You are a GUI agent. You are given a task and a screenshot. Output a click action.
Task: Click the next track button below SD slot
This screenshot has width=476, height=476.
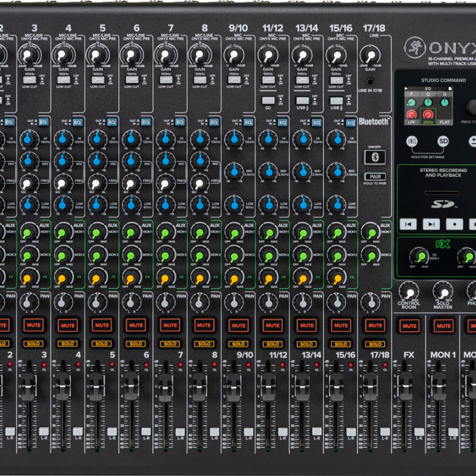(x=431, y=224)
